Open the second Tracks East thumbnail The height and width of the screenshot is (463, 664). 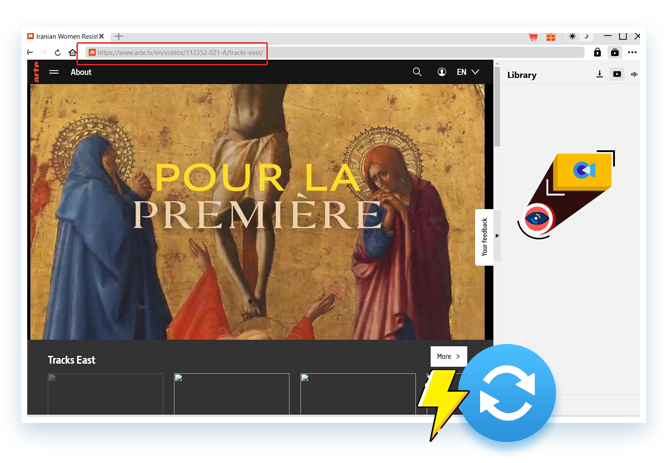pyautogui.click(x=232, y=394)
